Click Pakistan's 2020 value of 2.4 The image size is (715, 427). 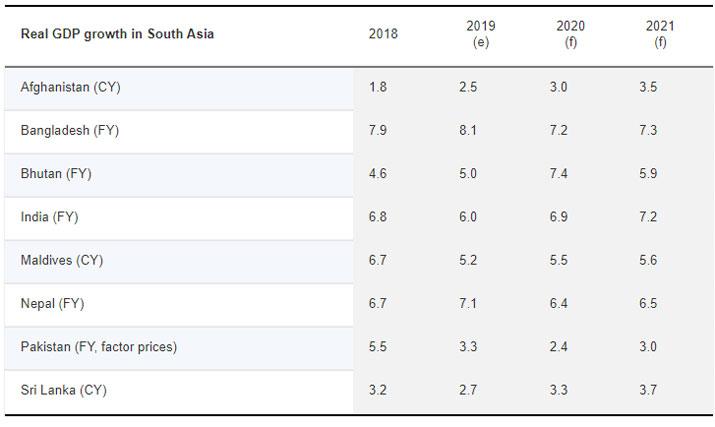point(558,346)
